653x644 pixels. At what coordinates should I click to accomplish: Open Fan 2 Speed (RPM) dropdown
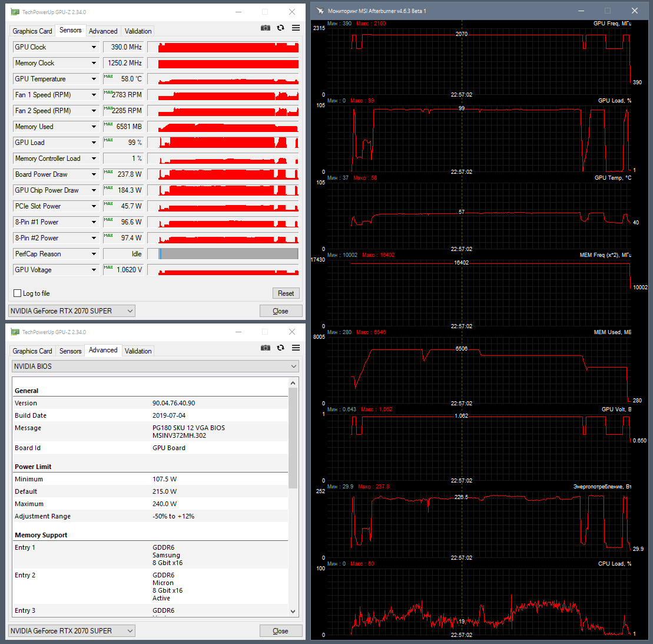(94, 111)
